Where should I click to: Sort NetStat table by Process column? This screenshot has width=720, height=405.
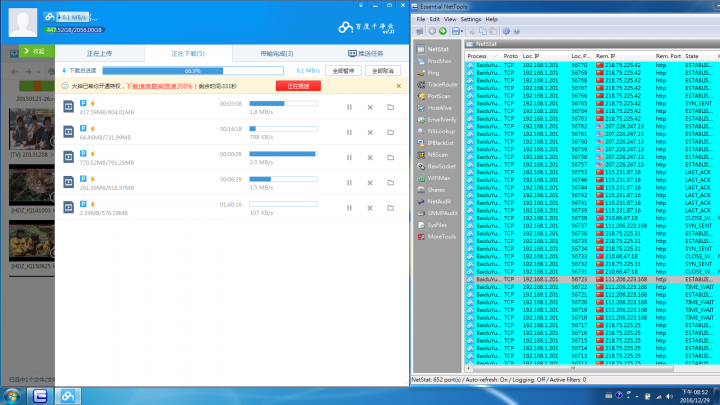[482, 56]
